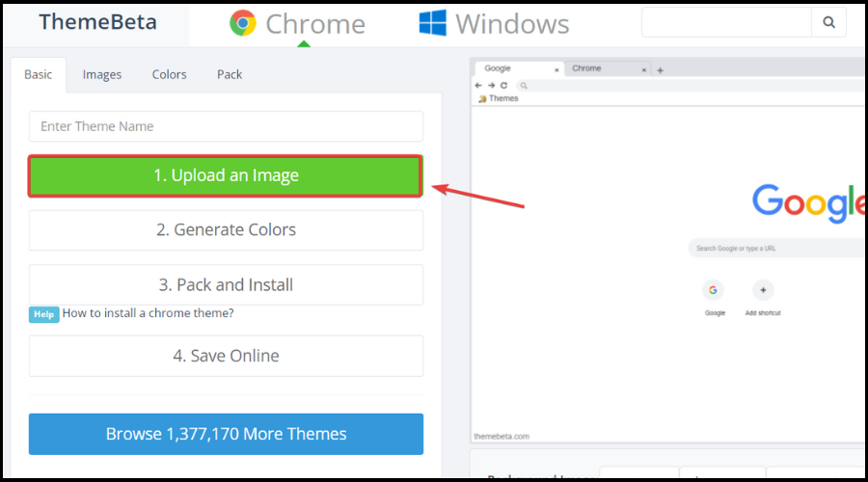
Task: Click the Add shortcut plus icon
Action: click(763, 290)
